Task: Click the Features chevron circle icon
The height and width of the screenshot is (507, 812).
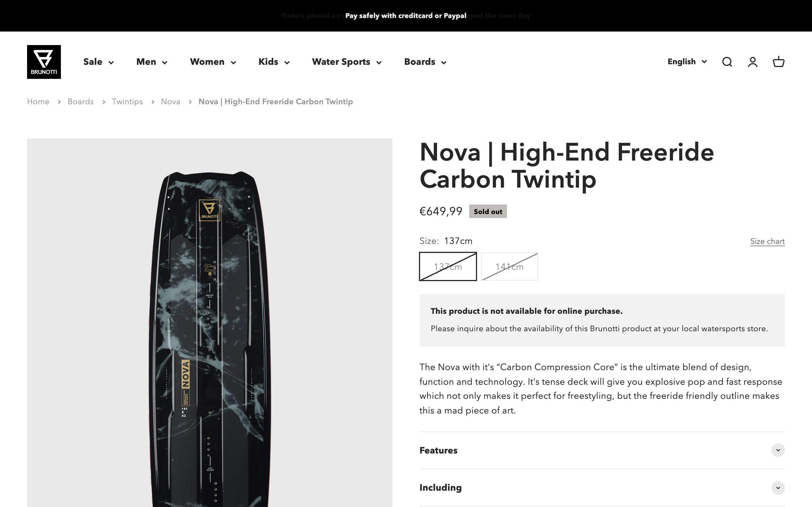Action: (778, 450)
